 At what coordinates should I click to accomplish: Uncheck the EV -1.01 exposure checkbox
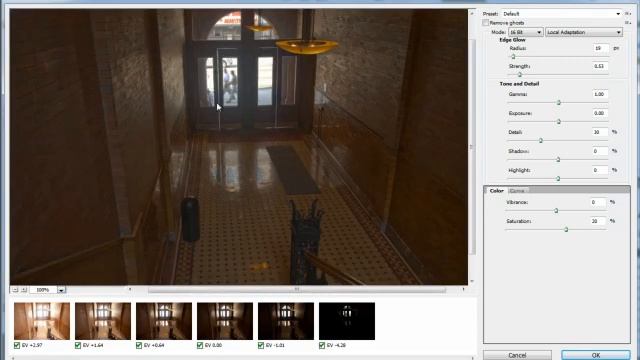click(x=261, y=345)
